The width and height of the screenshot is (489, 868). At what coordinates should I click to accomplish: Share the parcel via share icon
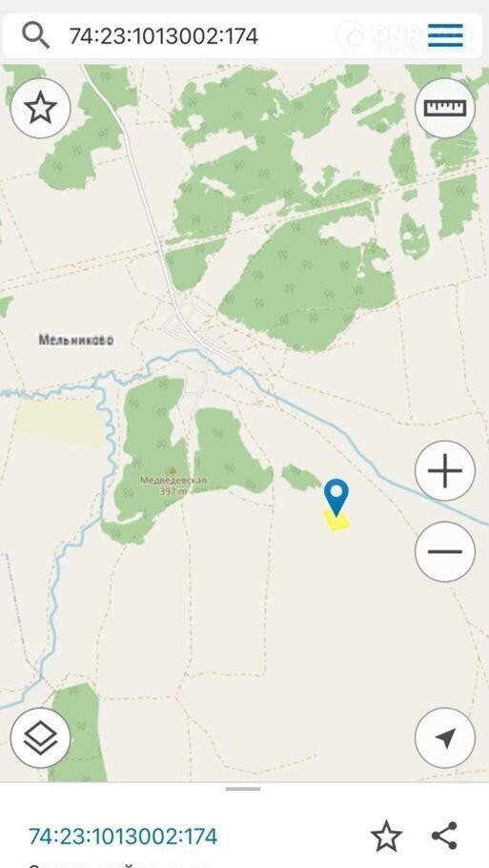pyautogui.click(x=445, y=836)
